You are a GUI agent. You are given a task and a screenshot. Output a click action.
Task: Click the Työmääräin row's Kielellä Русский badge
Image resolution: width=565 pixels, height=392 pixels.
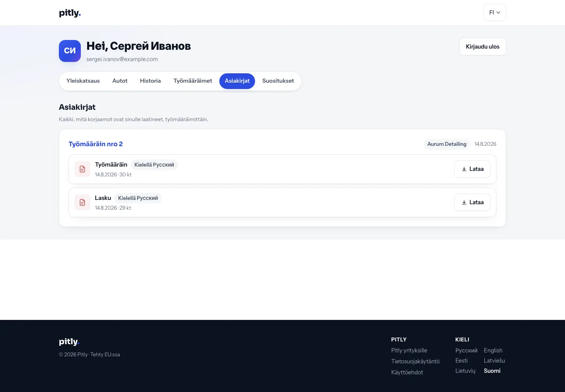point(154,165)
